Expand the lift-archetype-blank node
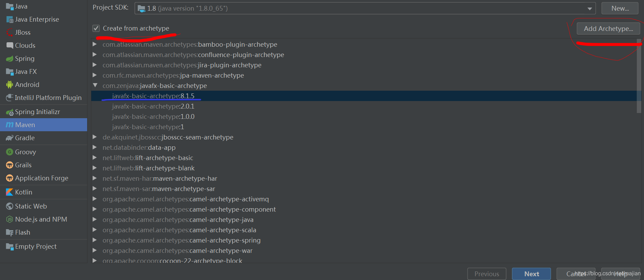 point(95,168)
